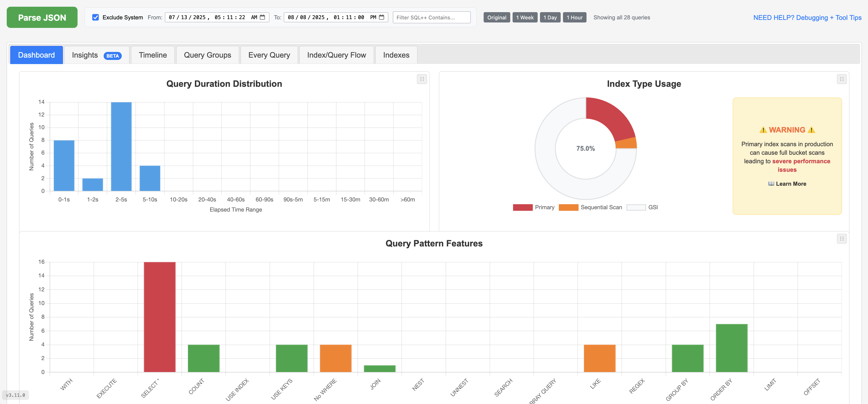Click the Parse JSON button
Viewport: 868px width, 404px height.
(x=42, y=17)
